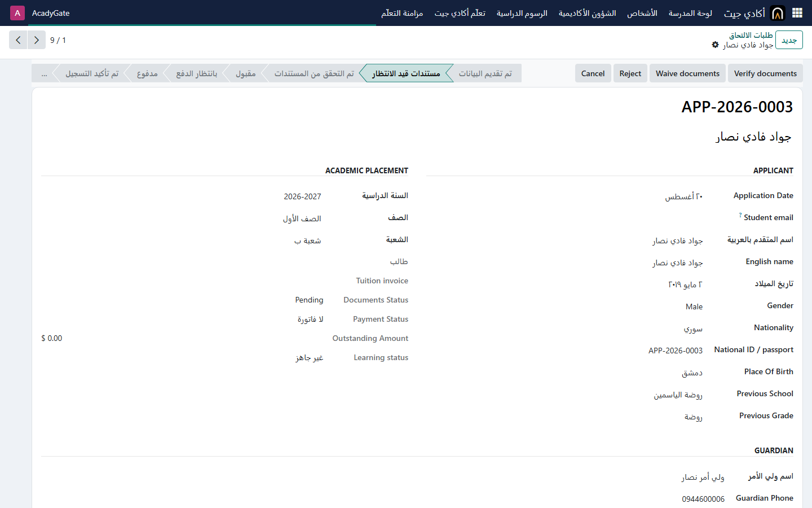Select مدفوع stage
This screenshot has height=508, width=812.
click(x=147, y=73)
